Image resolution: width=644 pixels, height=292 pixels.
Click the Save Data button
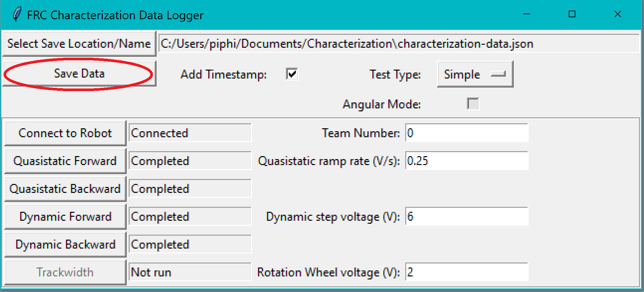(x=79, y=74)
